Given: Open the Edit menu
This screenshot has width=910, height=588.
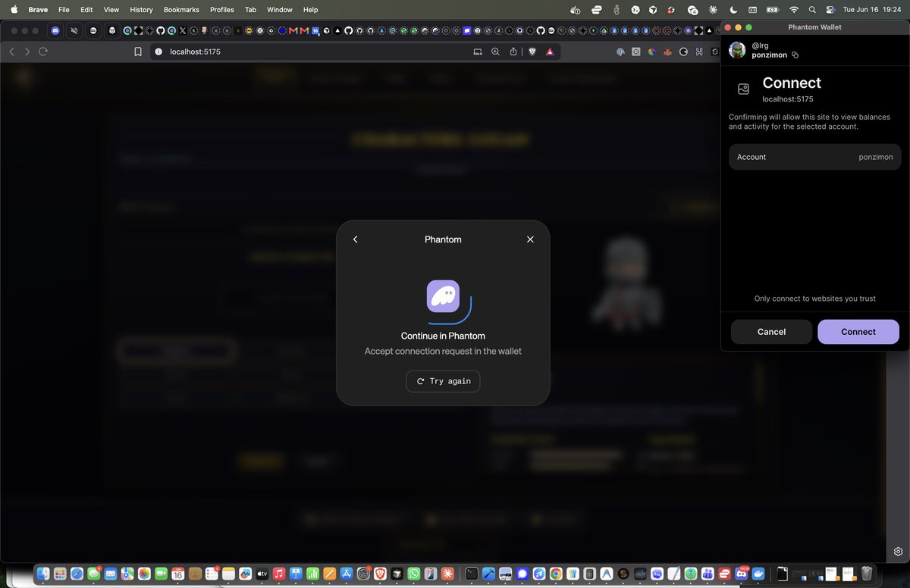Looking at the screenshot, I should click(x=86, y=10).
